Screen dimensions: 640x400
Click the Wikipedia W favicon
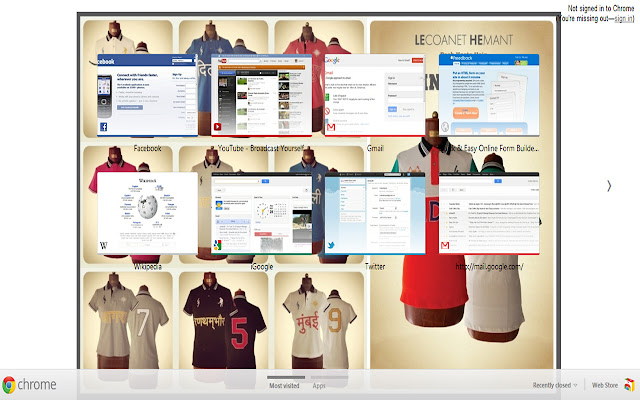tap(104, 245)
